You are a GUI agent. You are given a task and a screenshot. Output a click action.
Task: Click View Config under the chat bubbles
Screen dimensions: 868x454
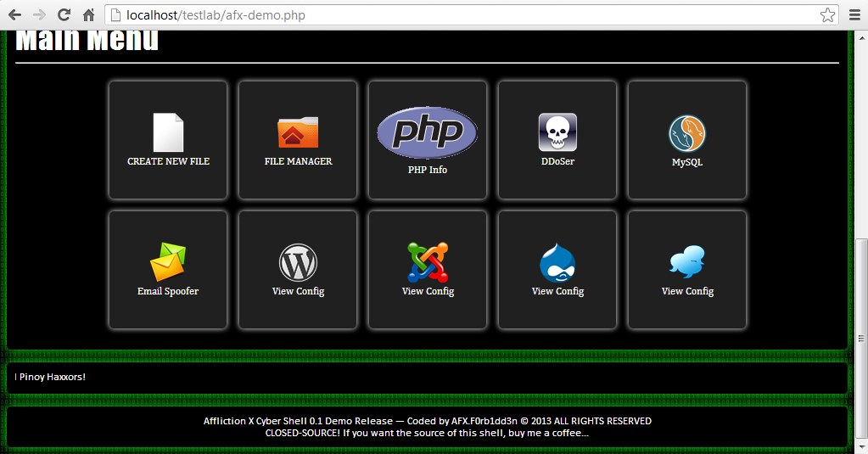pyautogui.click(x=687, y=291)
